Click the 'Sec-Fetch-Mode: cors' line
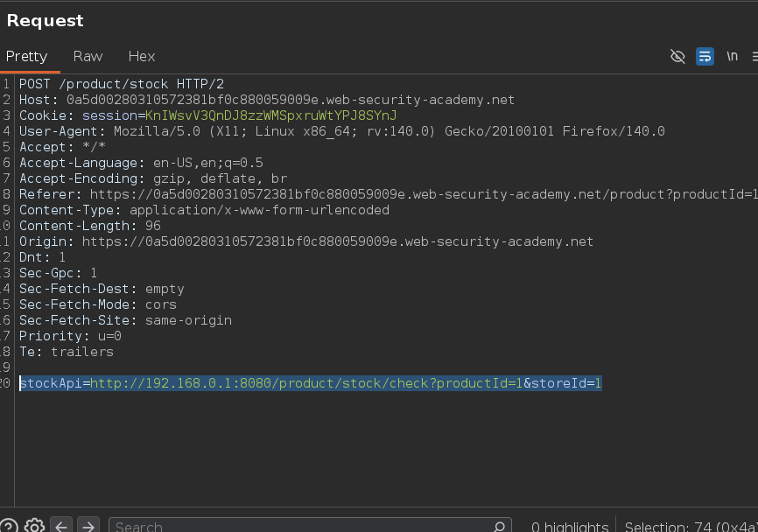This screenshot has width=758, height=532. 98,304
